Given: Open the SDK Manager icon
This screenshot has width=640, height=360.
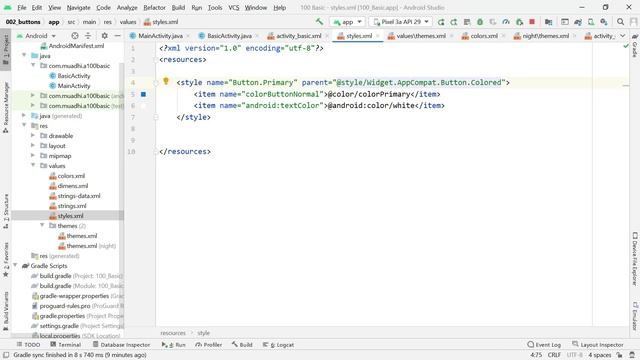Looking at the screenshot, I should pyautogui.click(x=604, y=22).
